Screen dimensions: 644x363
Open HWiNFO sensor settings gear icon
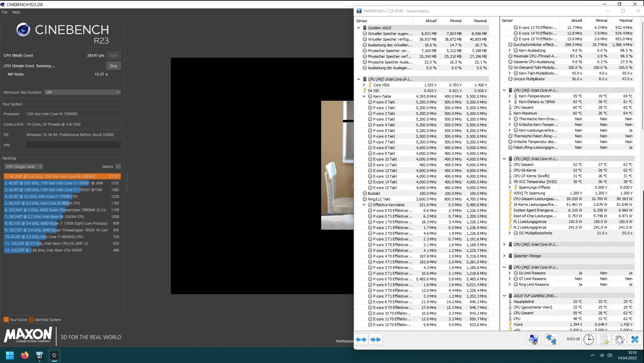[620, 339]
